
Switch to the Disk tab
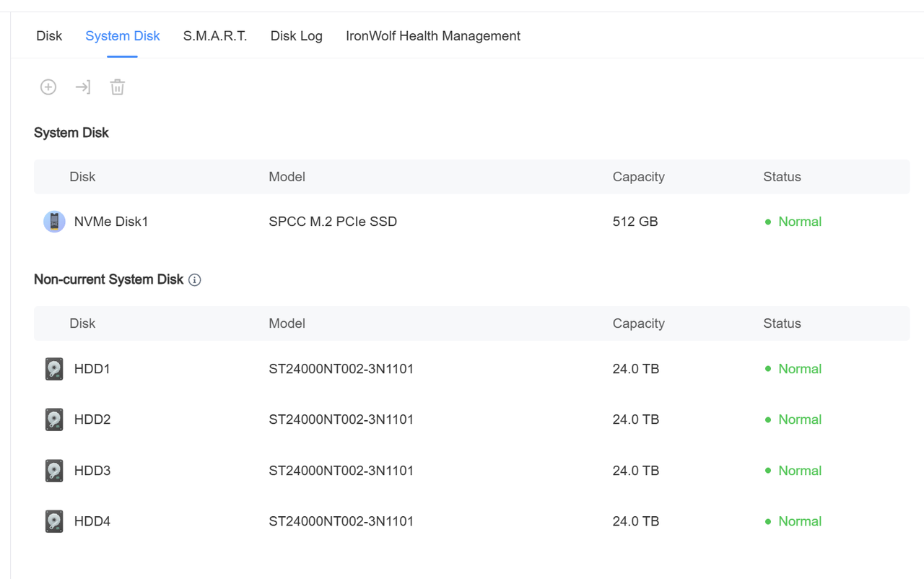point(49,36)
